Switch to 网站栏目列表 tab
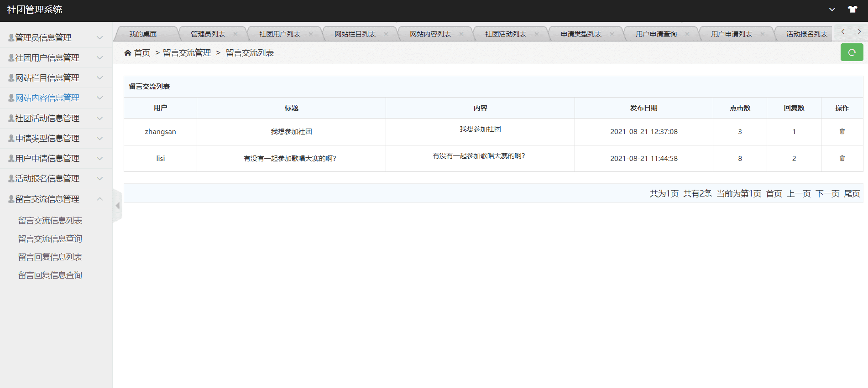The width and height of the screenshot is (868, 388). (x=355, y=34)
